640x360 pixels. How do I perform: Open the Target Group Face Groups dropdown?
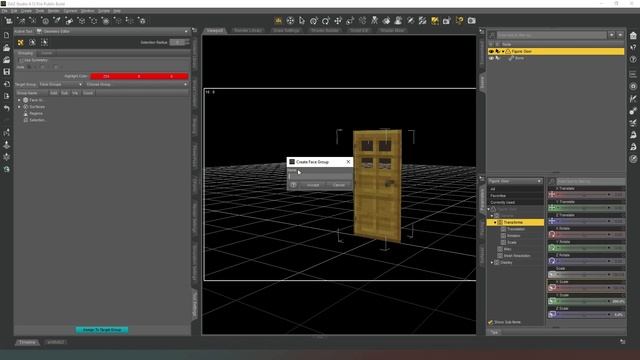coord(60,84)
